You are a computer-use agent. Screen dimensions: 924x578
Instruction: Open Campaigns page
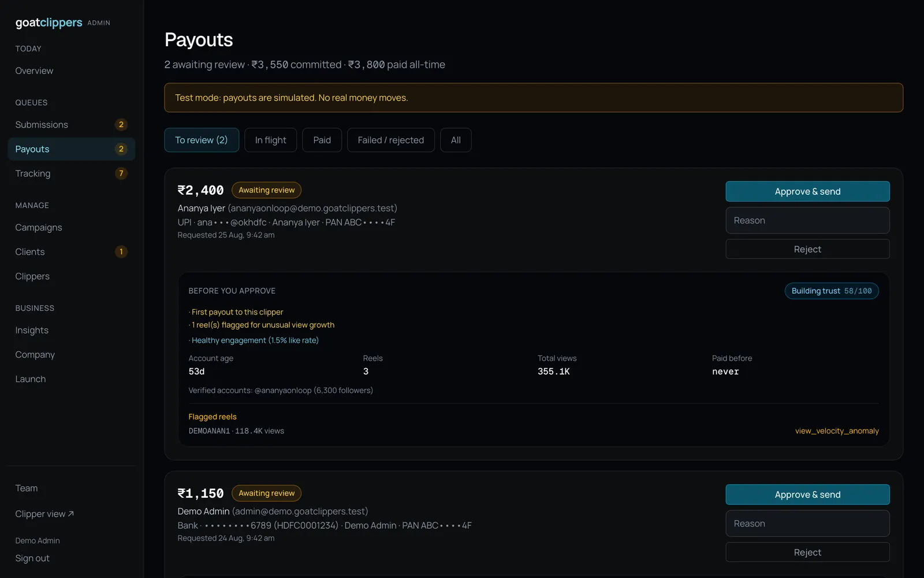pyautogui.click(x=72, y=227)
